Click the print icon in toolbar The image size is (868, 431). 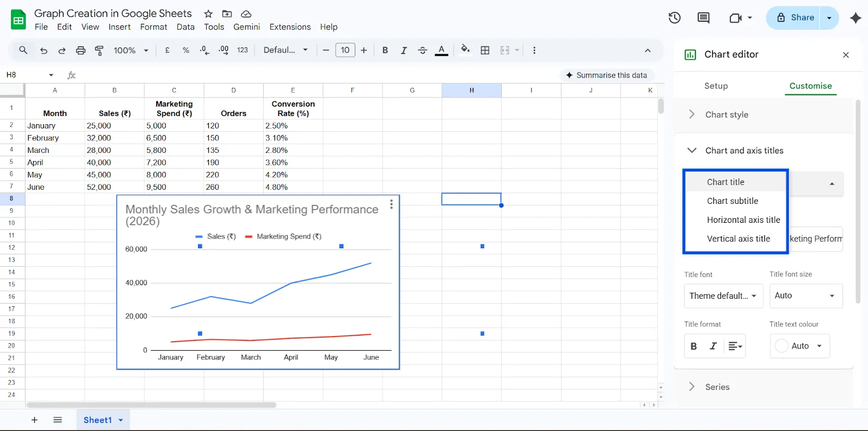[80, 50]
